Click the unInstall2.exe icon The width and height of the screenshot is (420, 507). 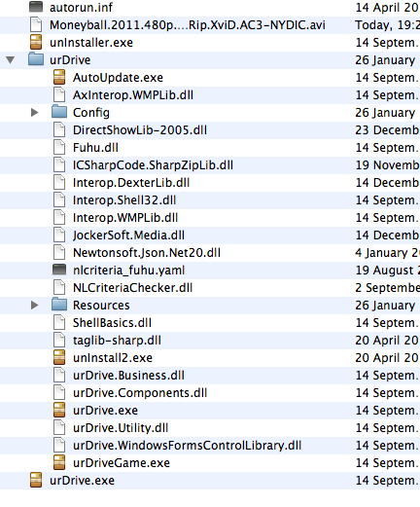(x=59, y=358)
